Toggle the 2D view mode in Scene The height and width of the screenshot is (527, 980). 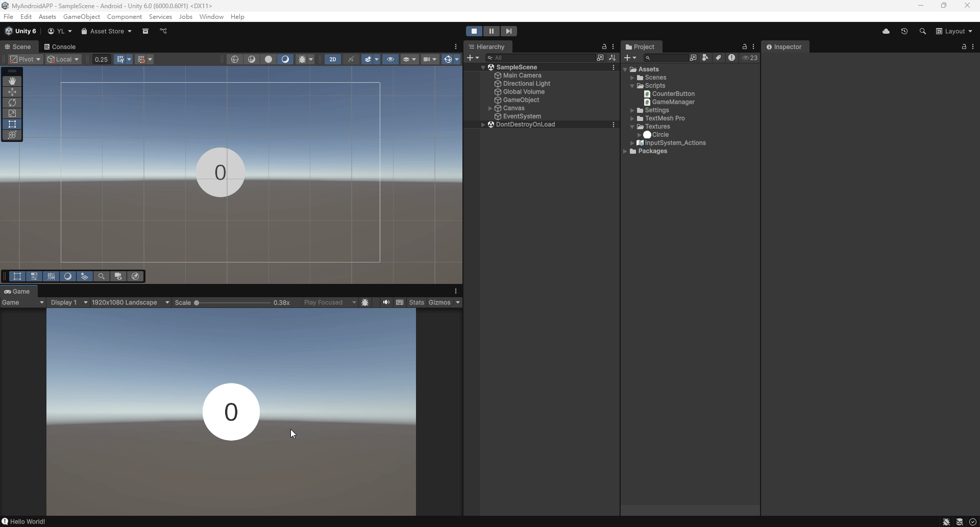pos(333,59)
